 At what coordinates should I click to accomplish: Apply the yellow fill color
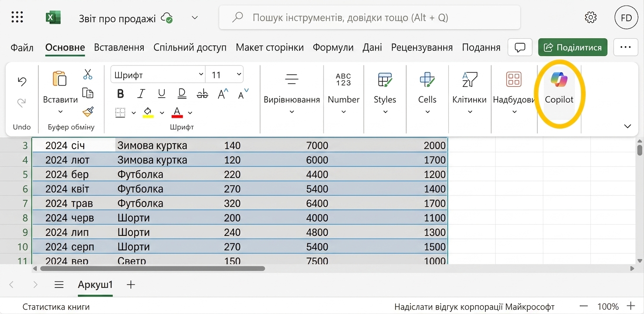[x=148, y=113]
